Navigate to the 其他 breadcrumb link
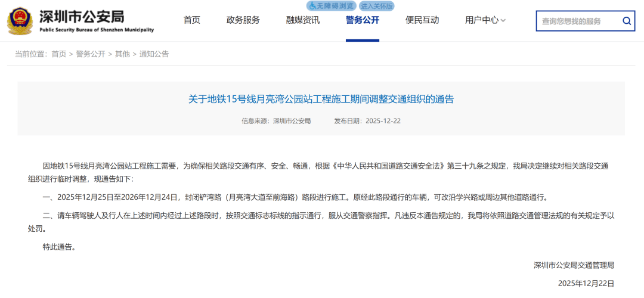Viewport: 644px width, 298px height. coord(122,54)
